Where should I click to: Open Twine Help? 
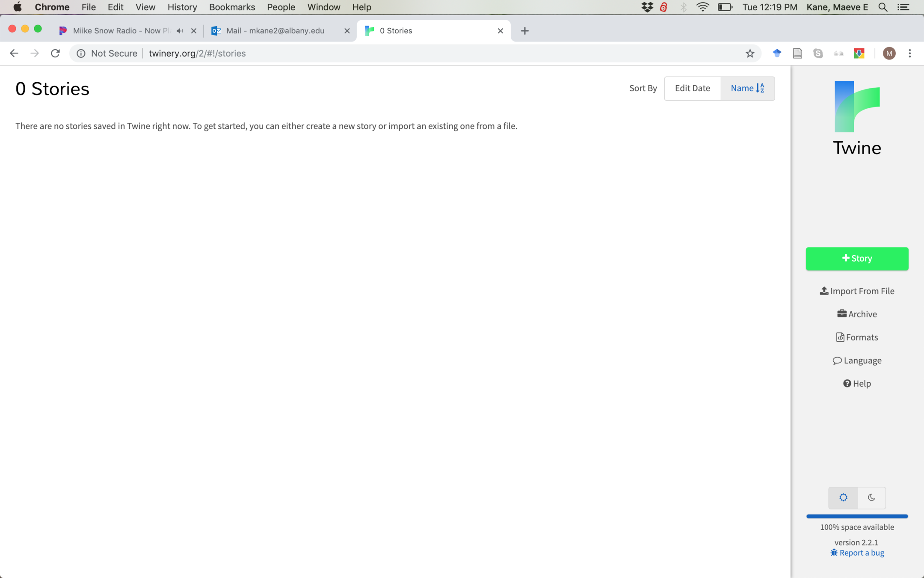pyautogui.click(x=857, y=384)
